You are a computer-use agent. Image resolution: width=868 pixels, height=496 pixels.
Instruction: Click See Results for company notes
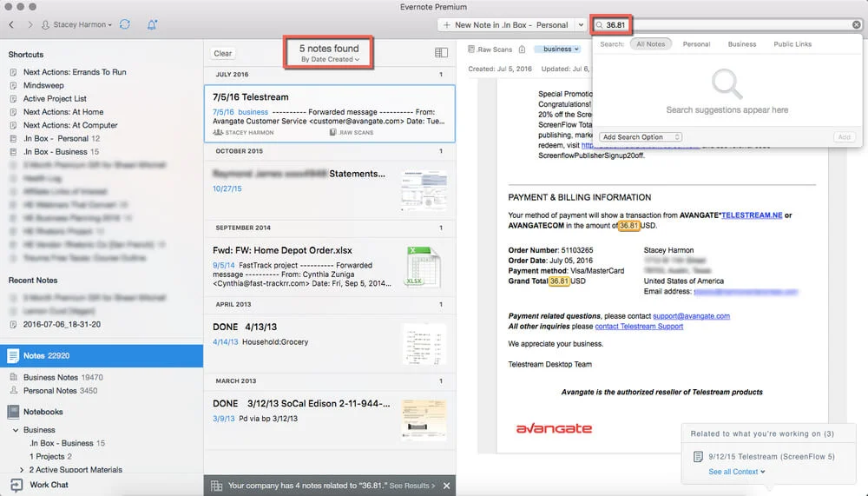[x=411, y=486]
